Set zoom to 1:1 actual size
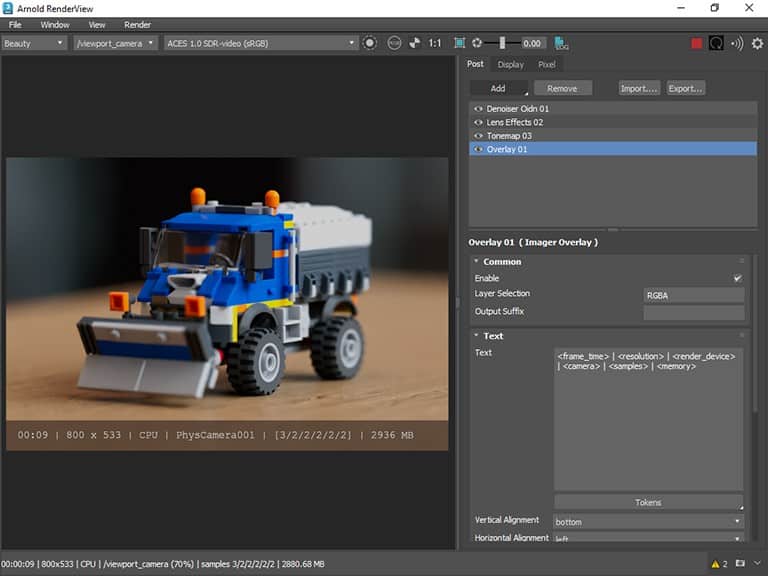 (434, 43)
